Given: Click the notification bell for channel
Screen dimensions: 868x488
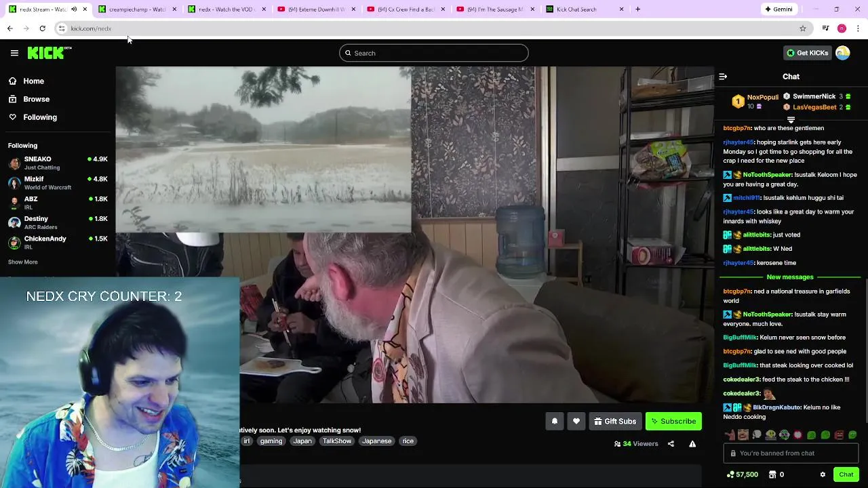Looking at the screenshot, I should click(x=554, y=422).
